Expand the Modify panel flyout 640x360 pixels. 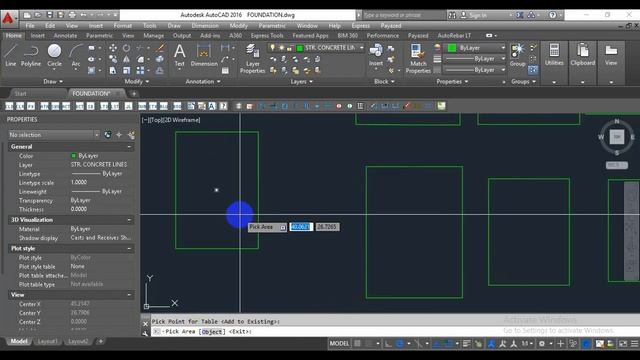[x=137, y=82]
